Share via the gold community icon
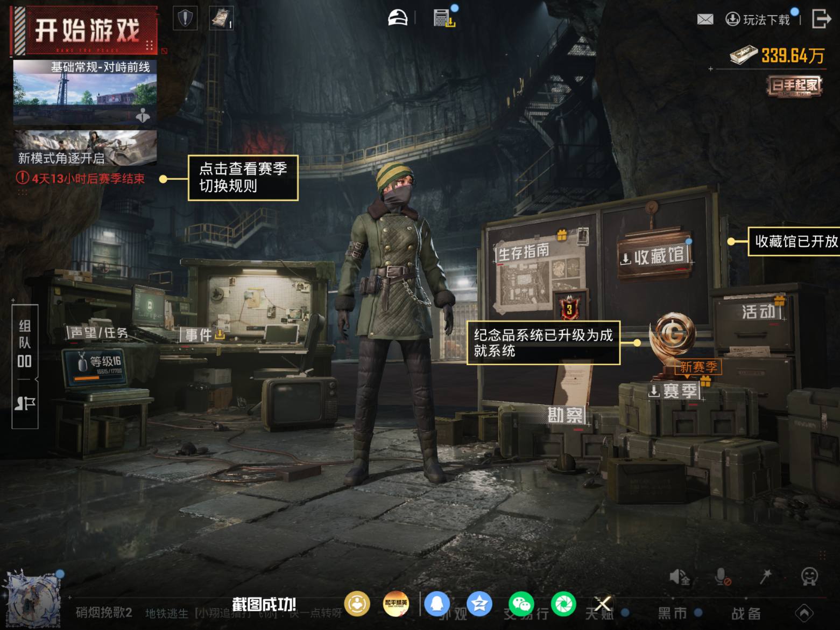Screen dimensions: 840x630 tap(357, 604)
